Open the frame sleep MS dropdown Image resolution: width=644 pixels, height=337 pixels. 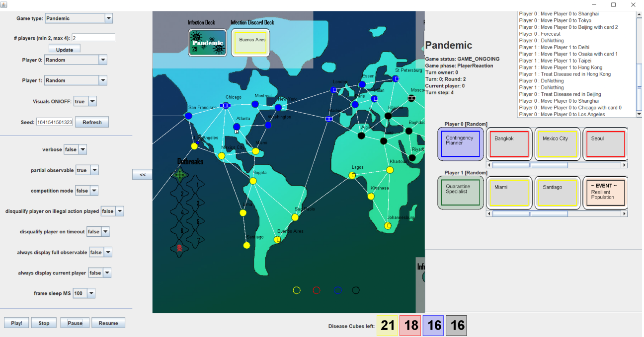[x=84, y=293]
